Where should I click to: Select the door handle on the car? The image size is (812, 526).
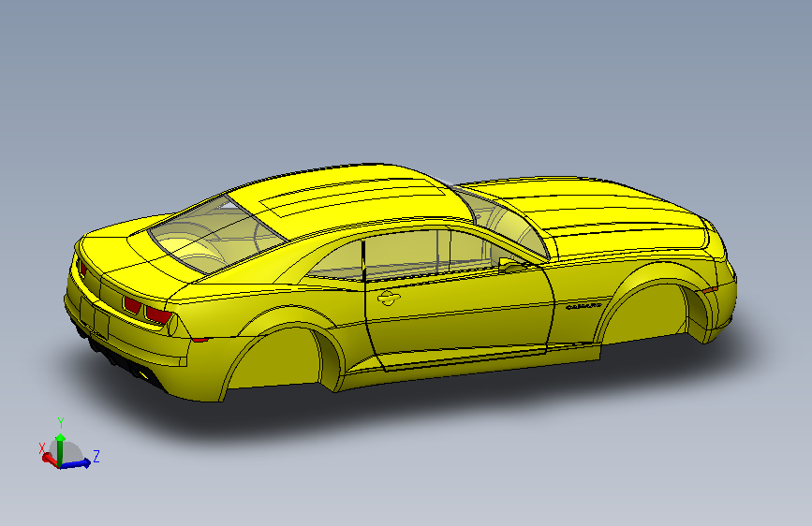pos(389,298)
